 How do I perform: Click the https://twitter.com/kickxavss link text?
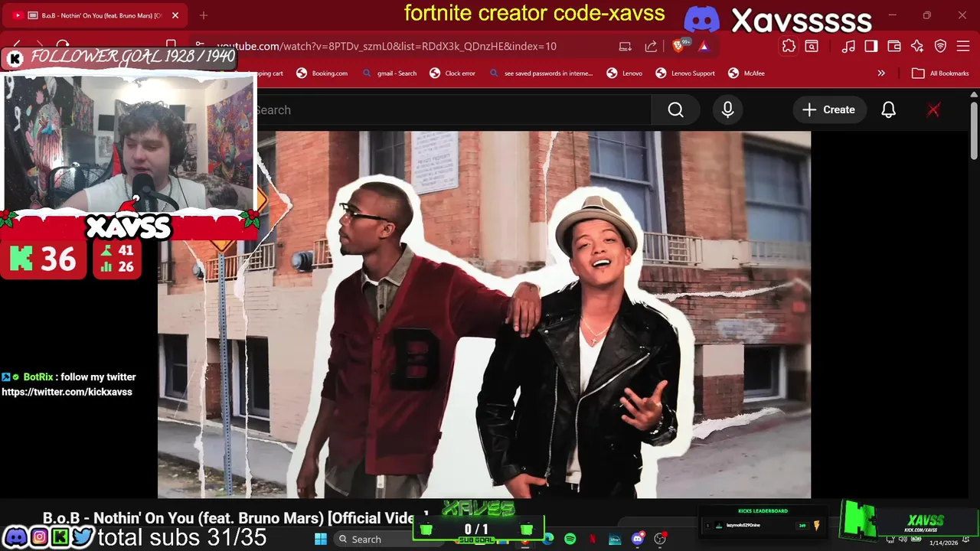click(x=67, y=392)
